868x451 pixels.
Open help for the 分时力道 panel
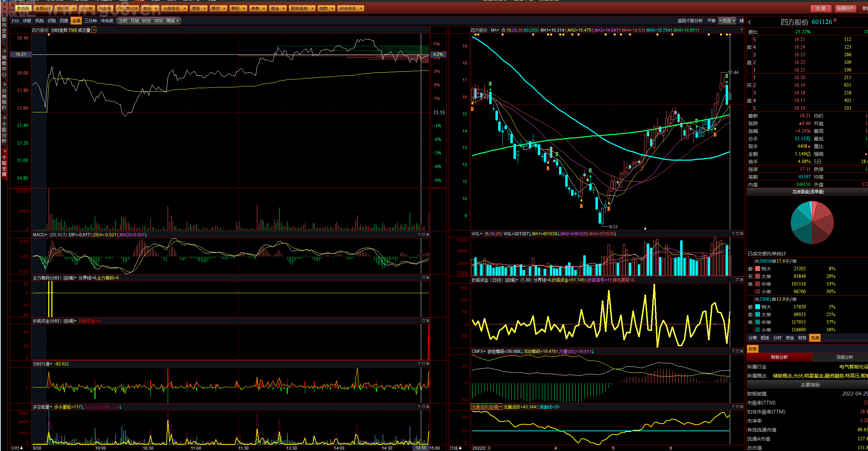pos(419,364)
